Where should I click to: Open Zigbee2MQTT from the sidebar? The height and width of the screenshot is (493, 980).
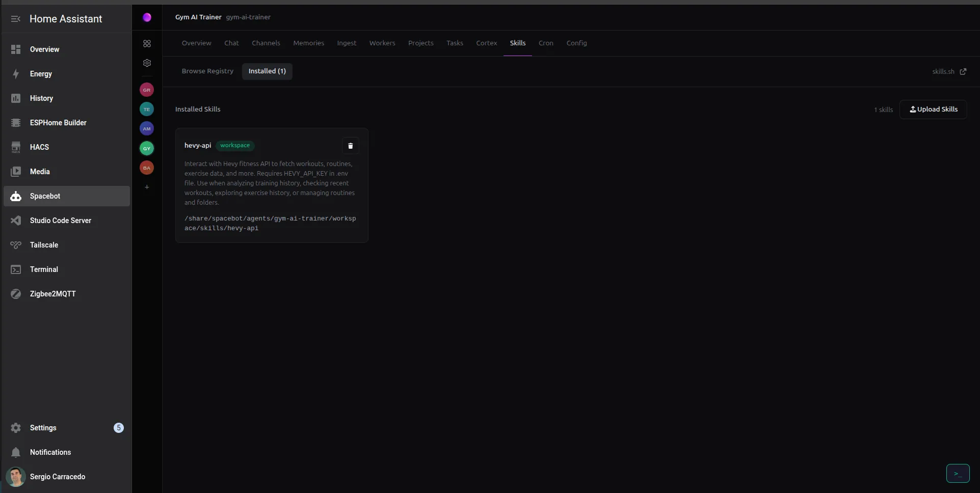click(x=52, y=294)
